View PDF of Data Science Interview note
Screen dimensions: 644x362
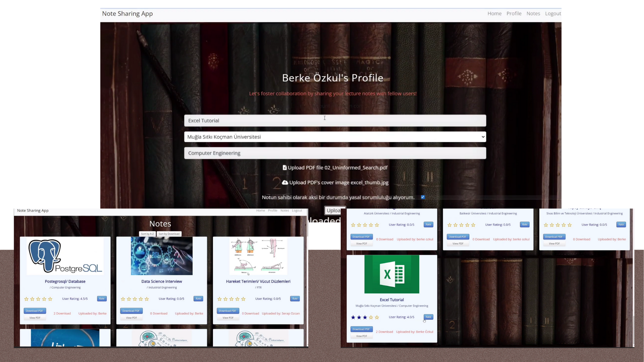tap(131, 318)
